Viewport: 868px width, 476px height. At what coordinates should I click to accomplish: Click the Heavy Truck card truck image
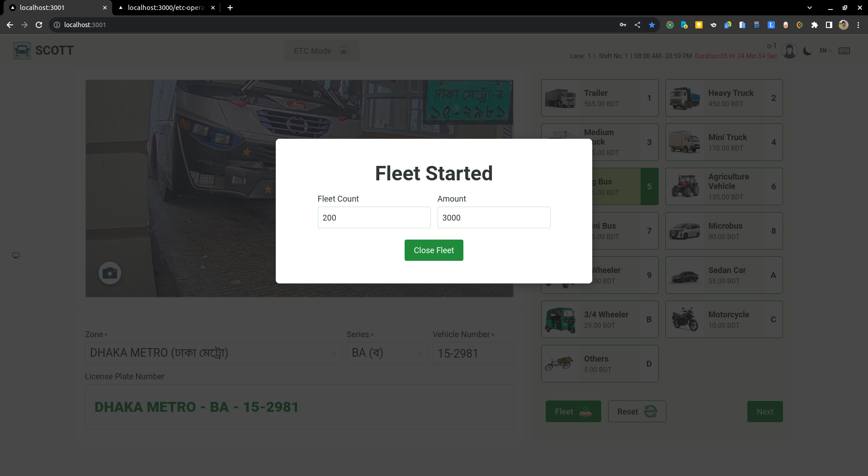coord(684,98)
